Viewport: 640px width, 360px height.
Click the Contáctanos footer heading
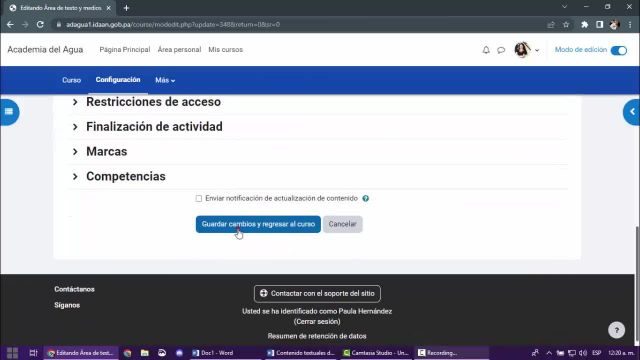point(74,289)
